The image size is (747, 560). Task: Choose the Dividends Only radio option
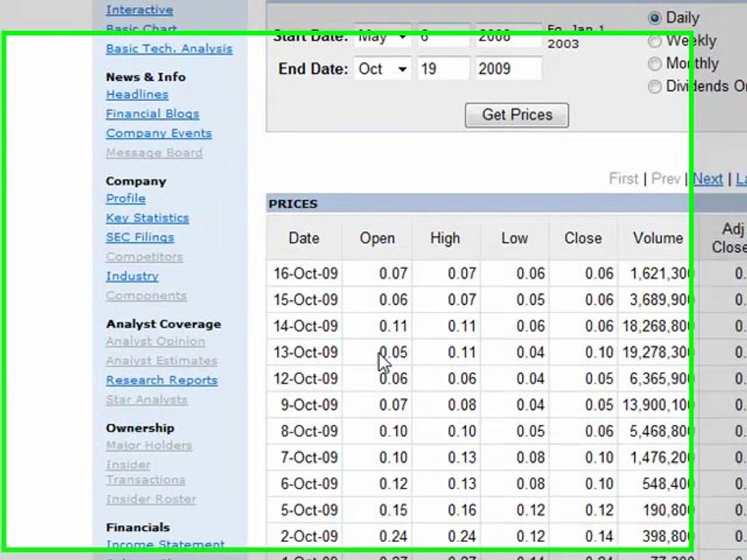click(x=654, y=86)
